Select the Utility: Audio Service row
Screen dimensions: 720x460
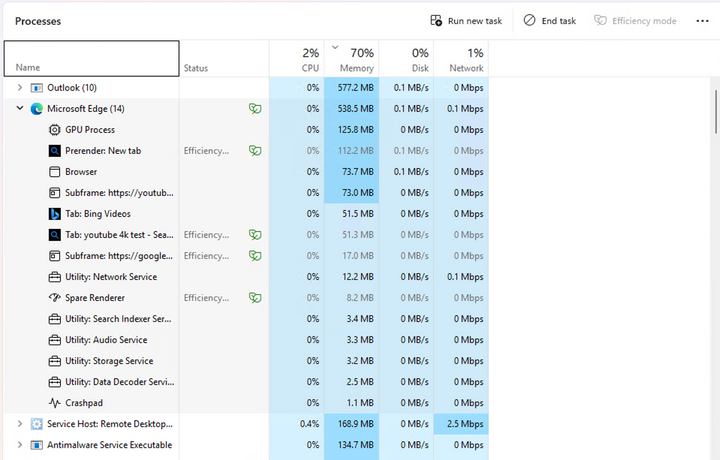tap(105, 340)
